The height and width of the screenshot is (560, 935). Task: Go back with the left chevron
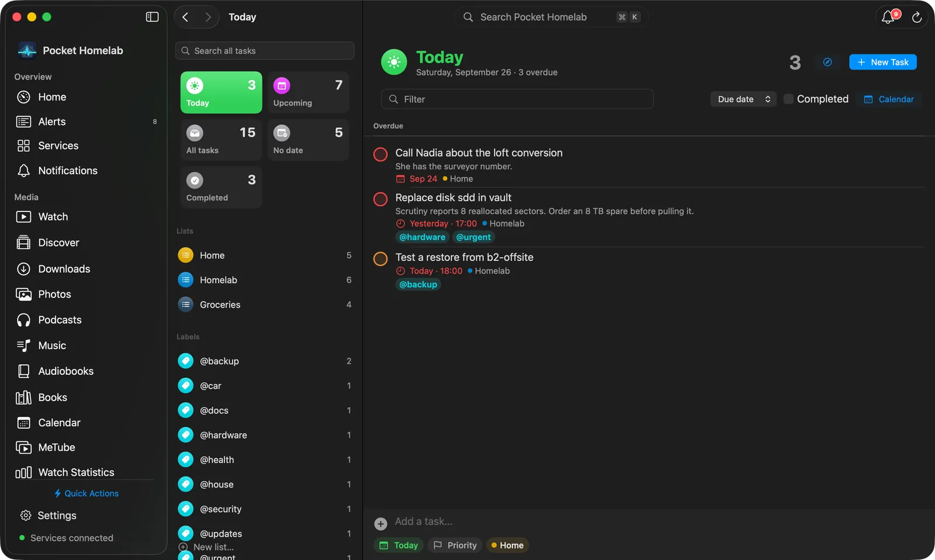[186, 17]
